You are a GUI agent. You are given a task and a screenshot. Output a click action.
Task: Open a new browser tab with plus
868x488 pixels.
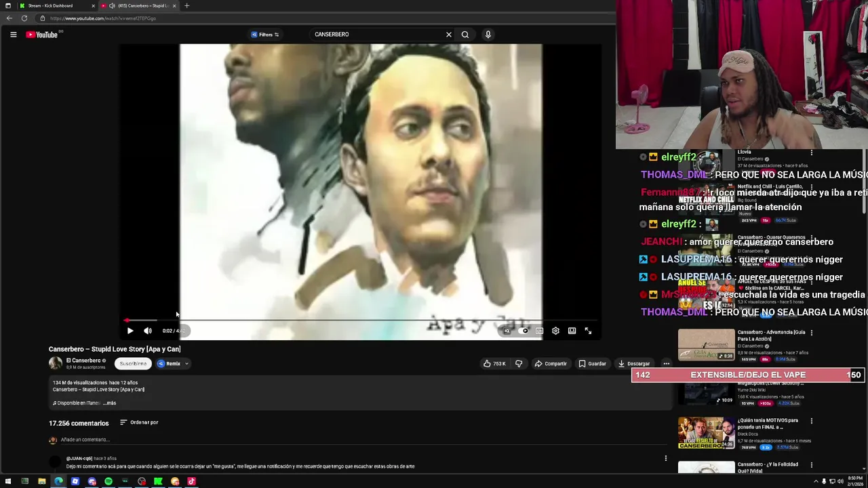click(x=186, y=5)
